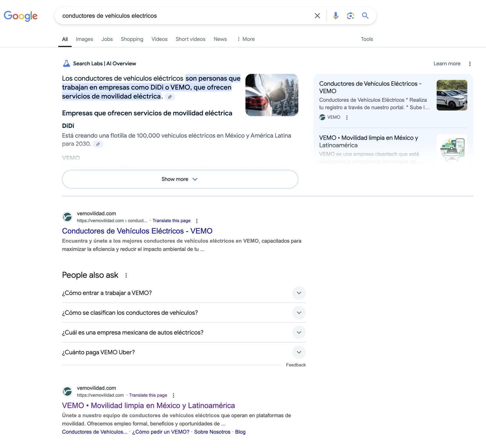Open the three-dot options on the VEMO AI card
The image size is (486, 448).
click(347, 117)
